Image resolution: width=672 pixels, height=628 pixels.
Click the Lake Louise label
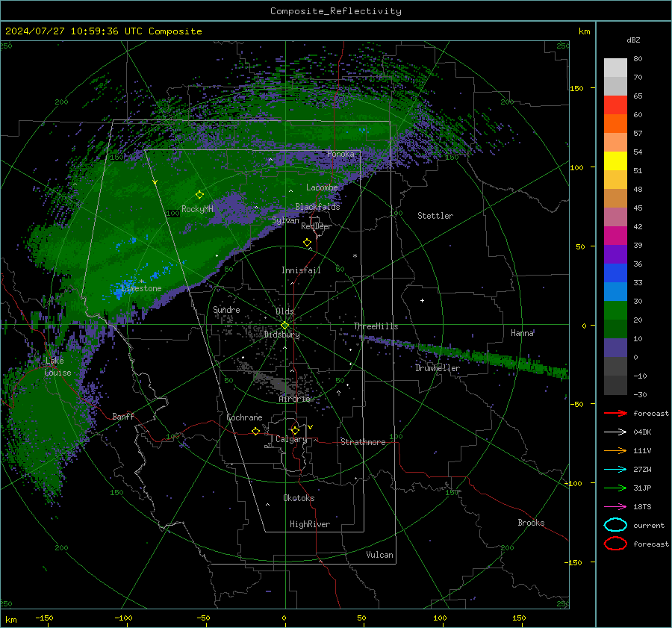pyautogui.click(x=57, y=367)
